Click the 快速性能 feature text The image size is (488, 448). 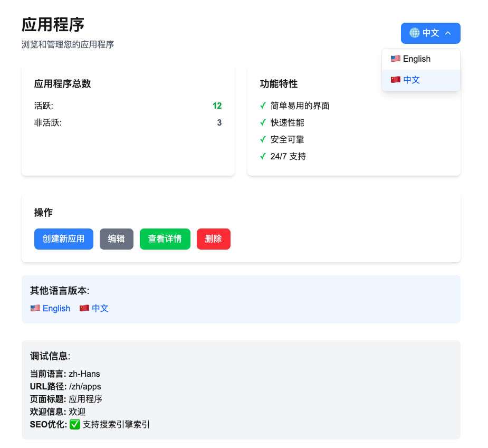(x=287, y=122)
